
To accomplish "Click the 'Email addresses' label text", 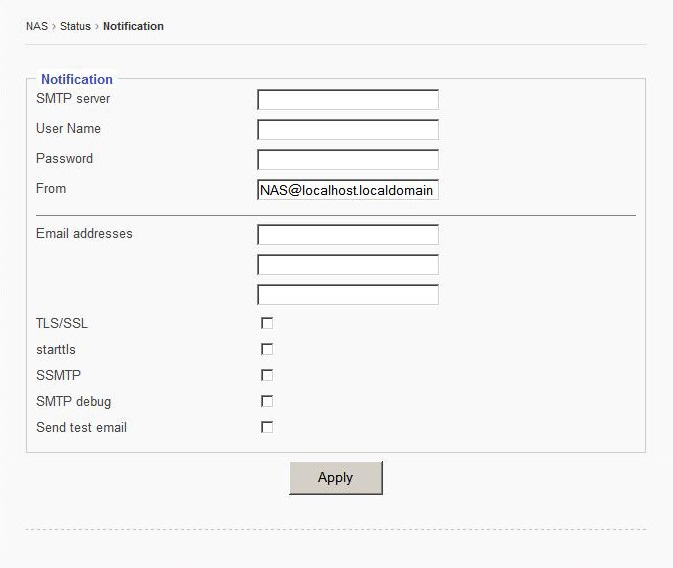I will tap(84, 234).
